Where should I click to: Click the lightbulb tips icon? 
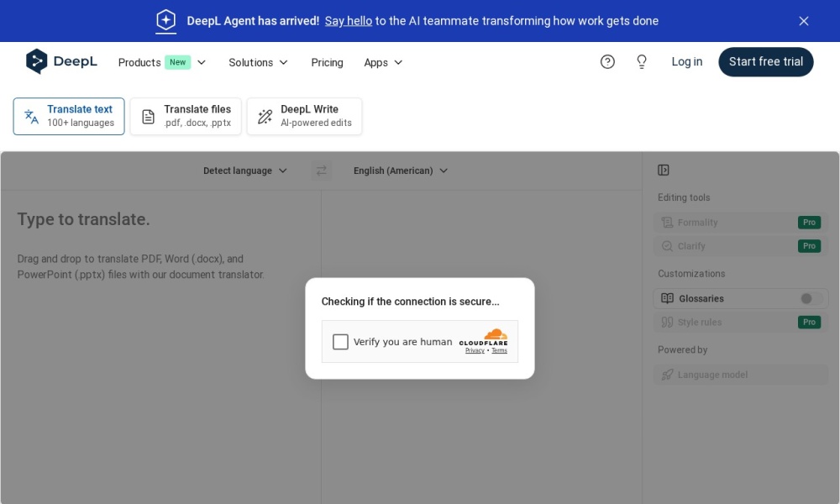pos(642,61)
